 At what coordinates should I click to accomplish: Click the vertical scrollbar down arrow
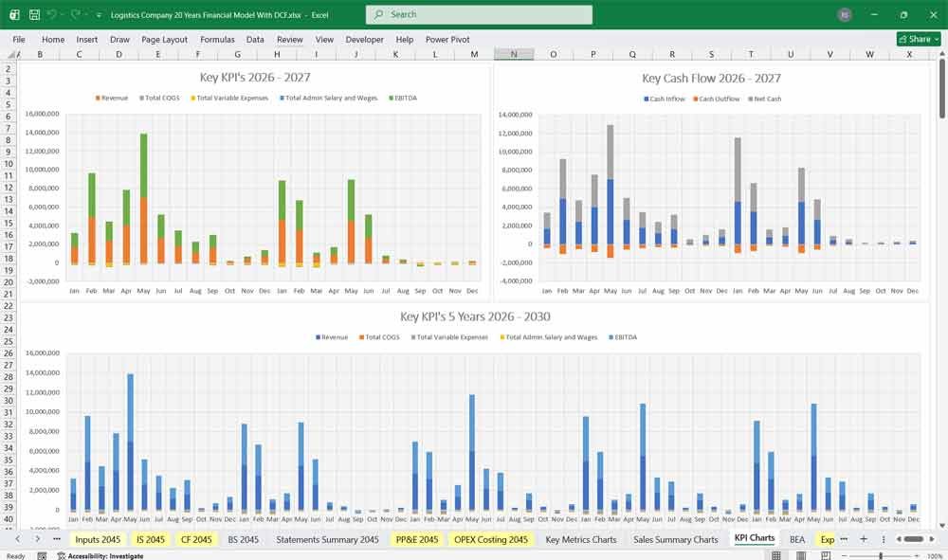(942, 526)
